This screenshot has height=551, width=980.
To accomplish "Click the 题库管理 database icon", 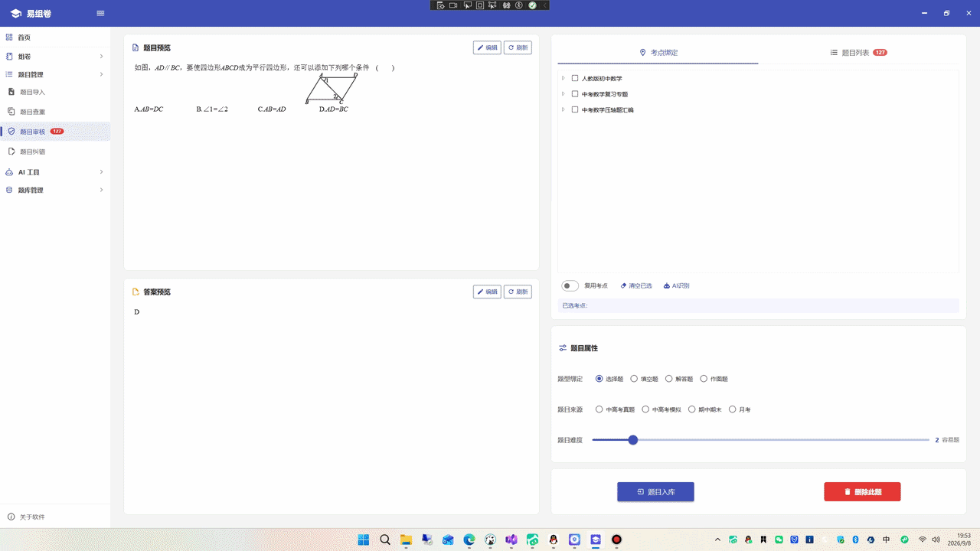I will click(9, 190).
